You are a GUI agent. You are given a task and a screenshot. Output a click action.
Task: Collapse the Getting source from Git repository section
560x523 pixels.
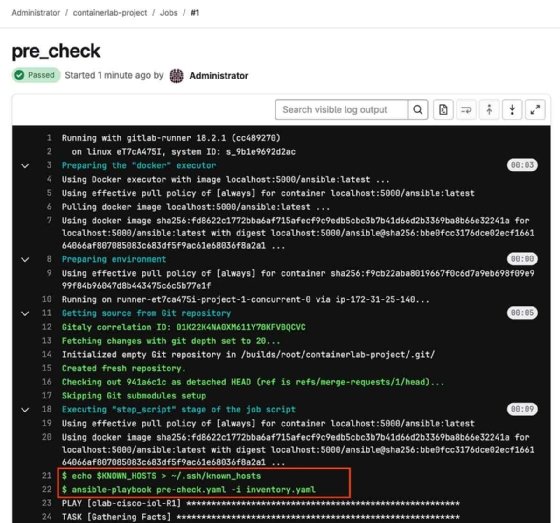25,314
